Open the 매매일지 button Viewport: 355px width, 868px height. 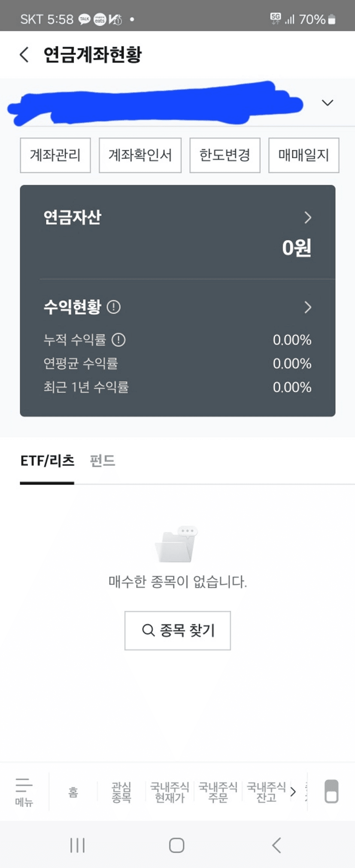pos(304,155)
